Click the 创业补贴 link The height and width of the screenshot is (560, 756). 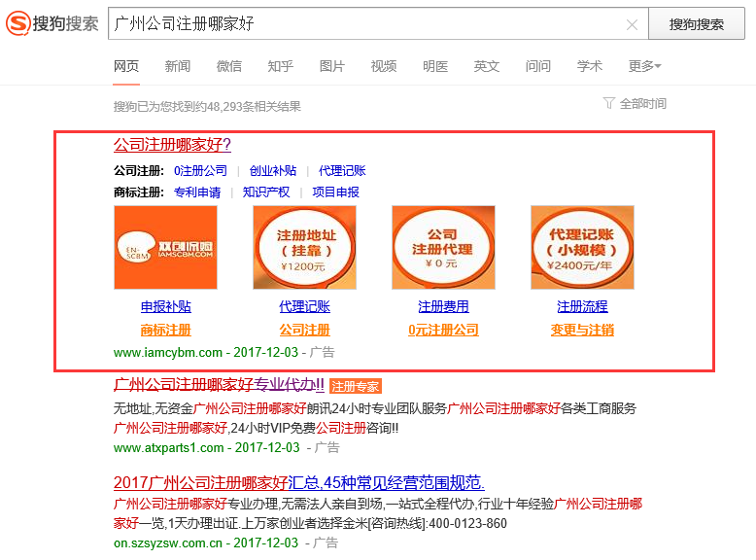(273, 170)
